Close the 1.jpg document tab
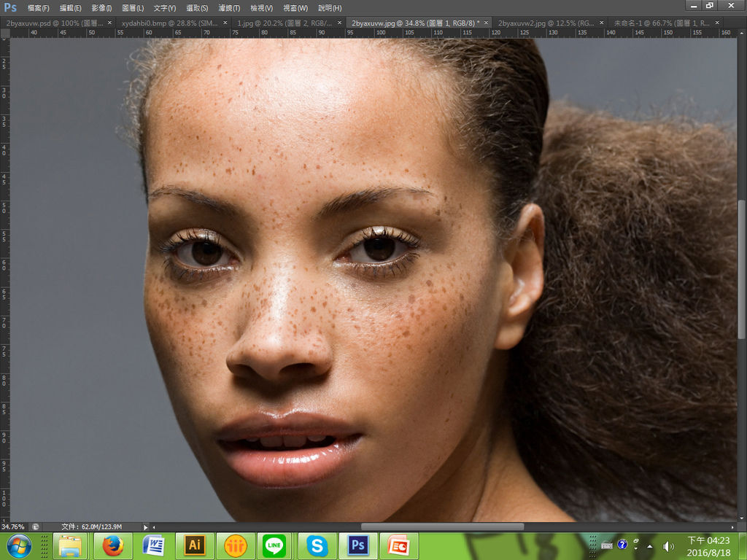The width and height of the screenshot is (747, 560). tap(341, 23)
